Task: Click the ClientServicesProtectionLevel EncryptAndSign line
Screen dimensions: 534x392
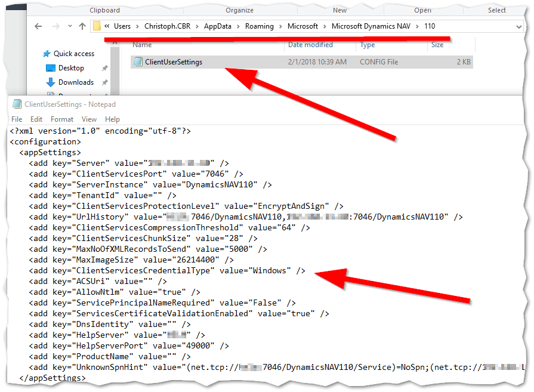Action: (x=186, y=206)
